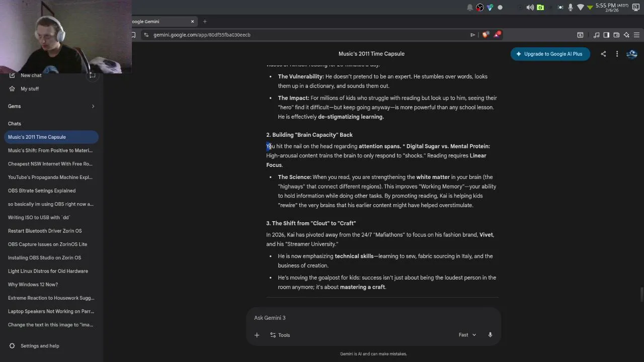Screen dimensions: 644x362
Task: Click the Upgrade to Google AI Plus button
Action: (x=550, y=54)
